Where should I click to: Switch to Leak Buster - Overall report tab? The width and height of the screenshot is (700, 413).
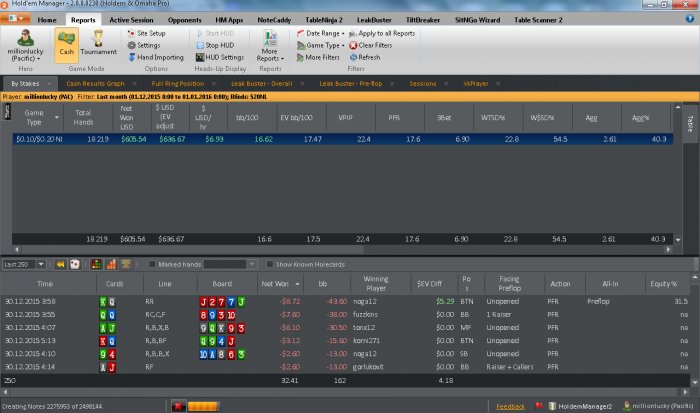[262, 83]
